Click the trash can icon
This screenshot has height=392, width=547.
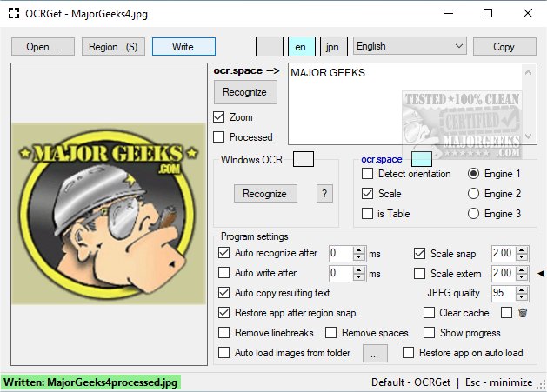[523, 313]
